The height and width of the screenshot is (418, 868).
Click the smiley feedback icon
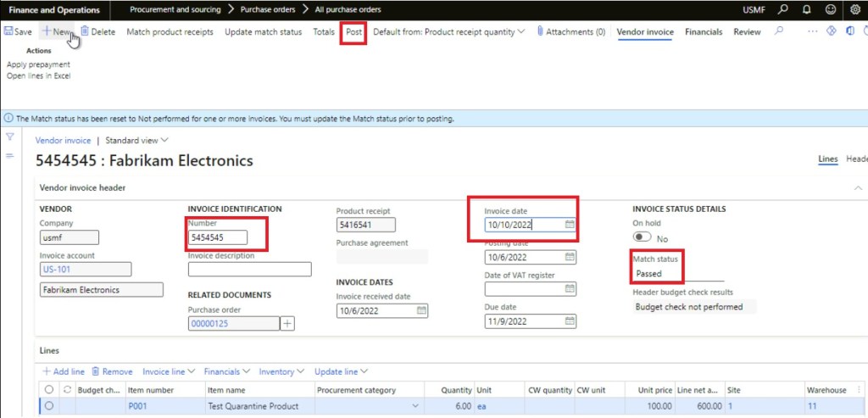pos(830,9)
